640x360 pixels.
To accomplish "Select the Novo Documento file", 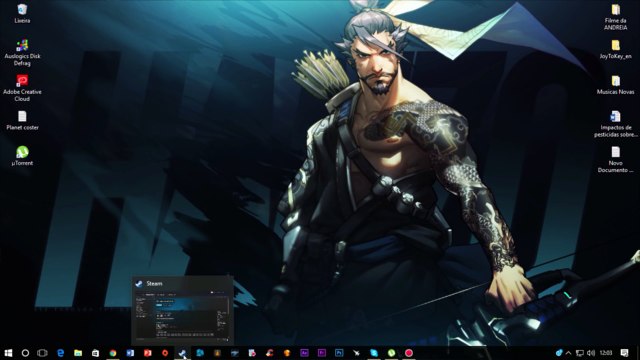I will tap(616, 160).
